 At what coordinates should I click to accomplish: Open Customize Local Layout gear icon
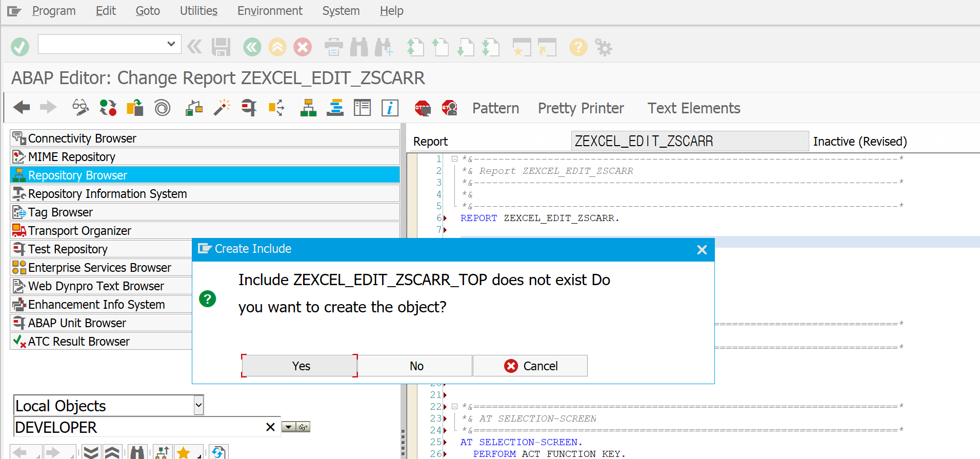[x=603, y=47]
